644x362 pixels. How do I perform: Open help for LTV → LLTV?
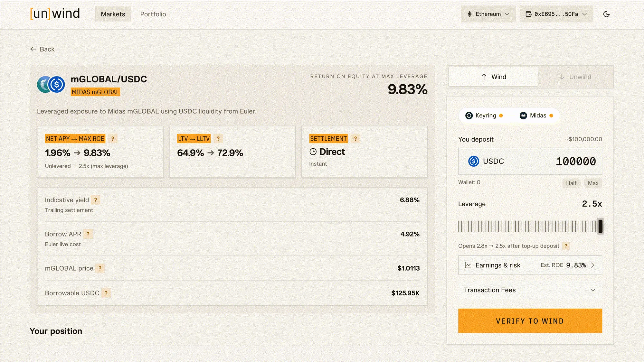(x=218, y=139)
